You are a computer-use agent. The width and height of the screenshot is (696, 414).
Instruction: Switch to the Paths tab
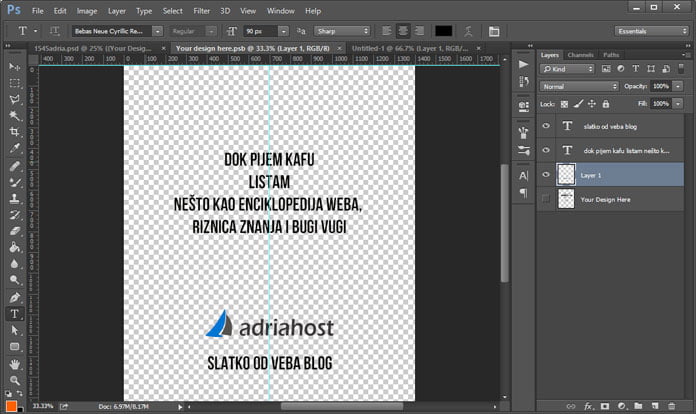point(611,55)
